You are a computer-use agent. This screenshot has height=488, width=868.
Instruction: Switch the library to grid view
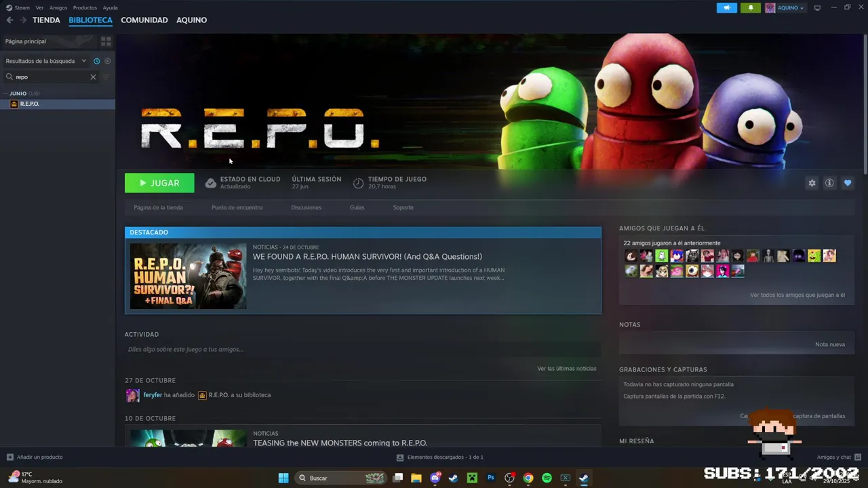106,41
